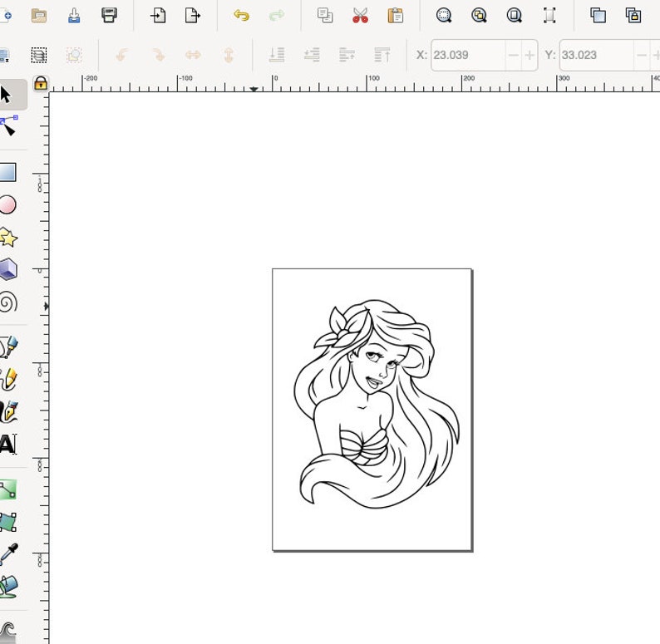Click the Save document icon

(x=74, y=16)
